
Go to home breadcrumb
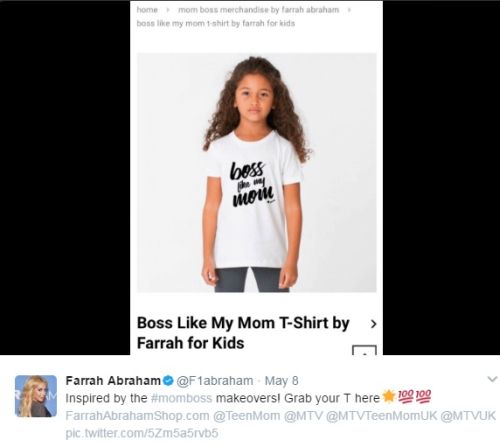[x=147, y=10]
